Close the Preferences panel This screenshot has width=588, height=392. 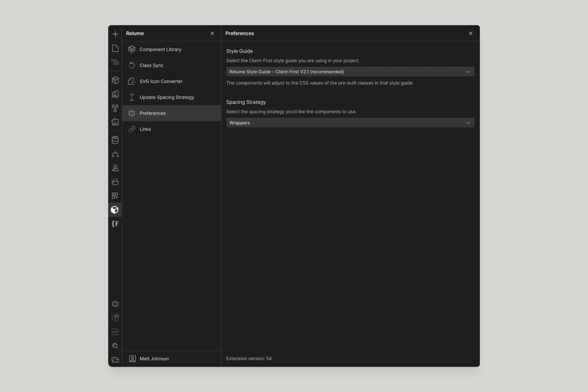[x=471, y=33]
